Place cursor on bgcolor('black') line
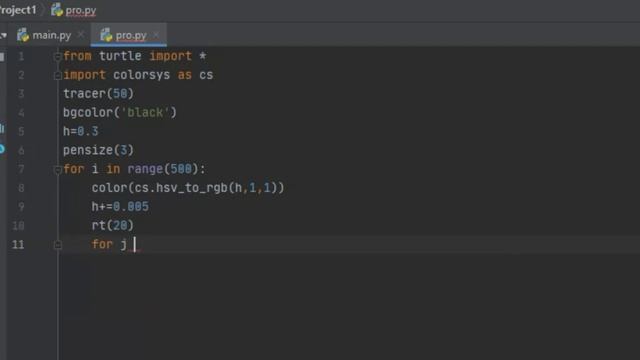The width and height of the screenshot is (640, 360). coord(120,113)
